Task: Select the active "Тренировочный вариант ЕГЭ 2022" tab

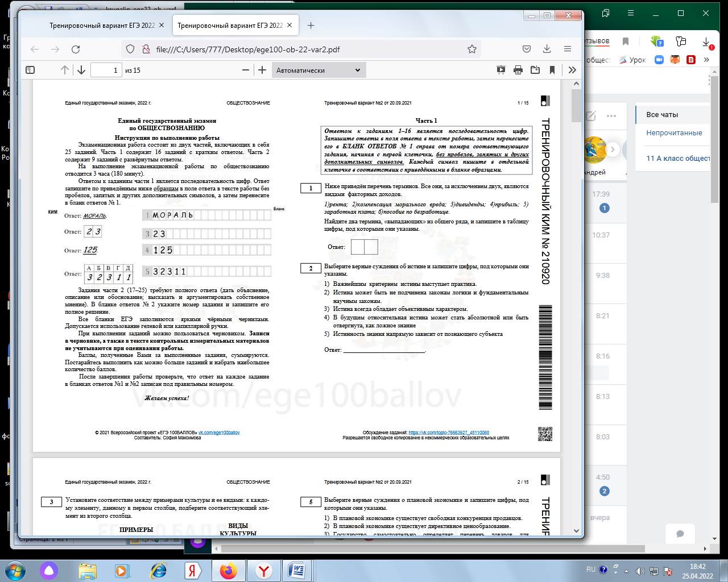Action: (x=230, y=26)
